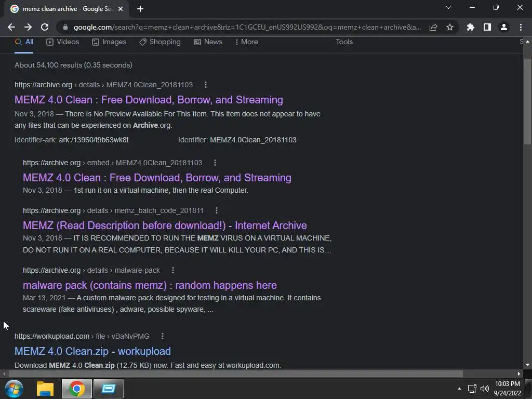The image size is (532, 399).
Task: Open MEMZ 4.0 Clean.zip workupload link
Action: pos(92,351)
